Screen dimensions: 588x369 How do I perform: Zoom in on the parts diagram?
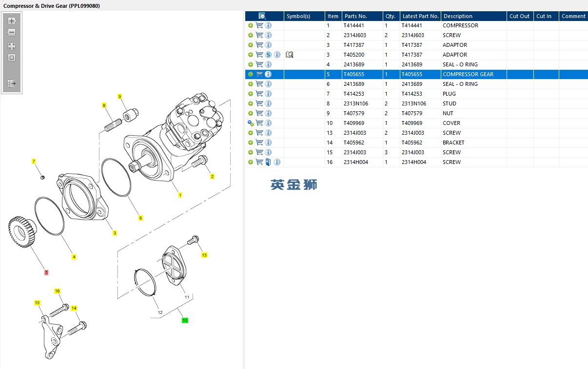[x=12, y=21]
